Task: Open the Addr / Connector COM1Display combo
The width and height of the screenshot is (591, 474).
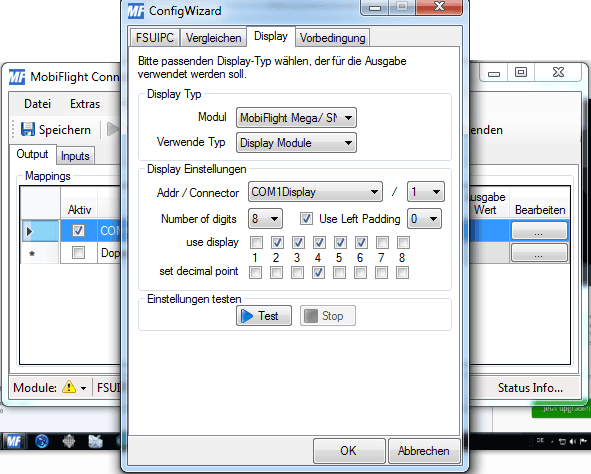Action: 315,192
